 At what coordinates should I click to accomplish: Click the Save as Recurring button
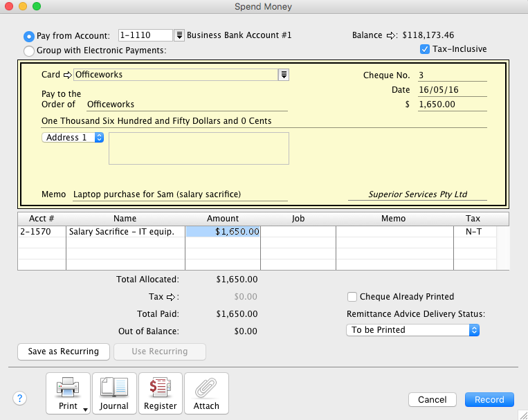tap(64, 351)
